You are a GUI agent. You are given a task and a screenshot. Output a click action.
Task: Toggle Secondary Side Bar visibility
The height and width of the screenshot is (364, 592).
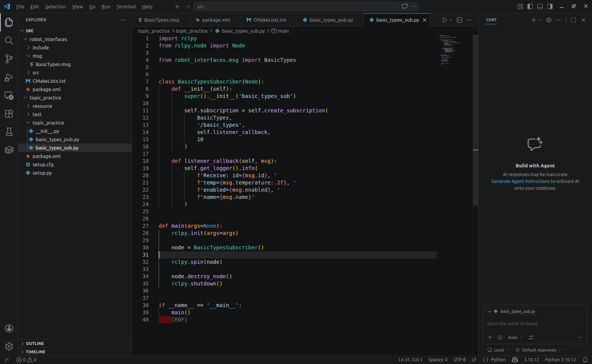click(550, 6)
